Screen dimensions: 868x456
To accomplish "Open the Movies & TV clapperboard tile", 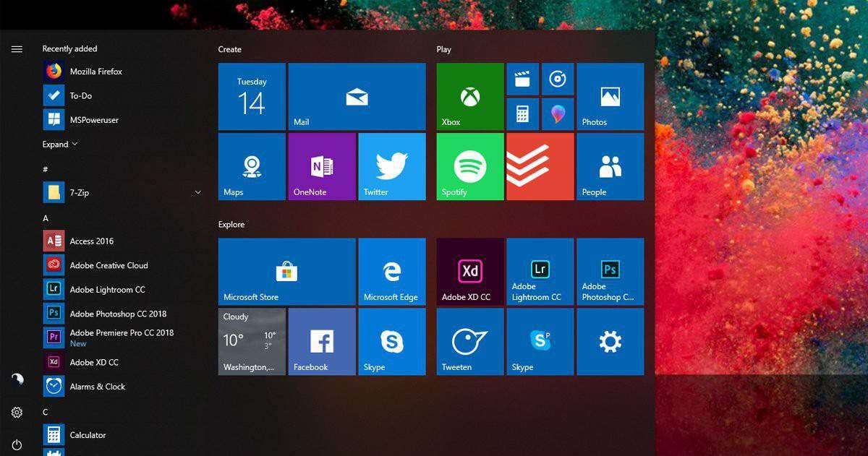I will [522, 79].
